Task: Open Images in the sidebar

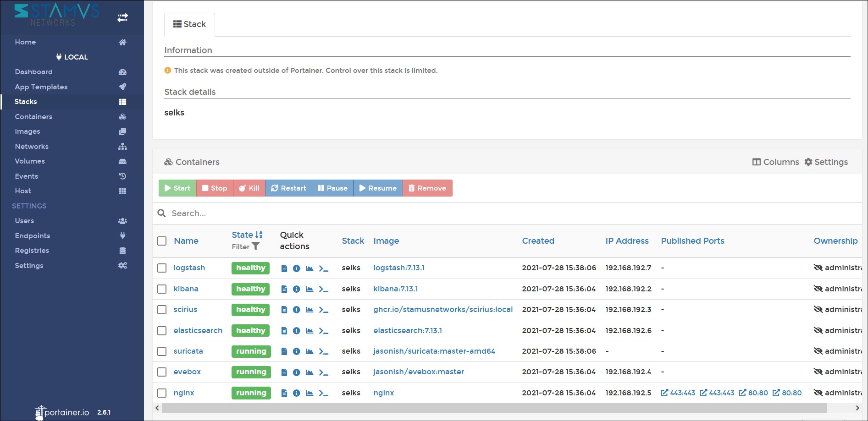Action: 72,131
